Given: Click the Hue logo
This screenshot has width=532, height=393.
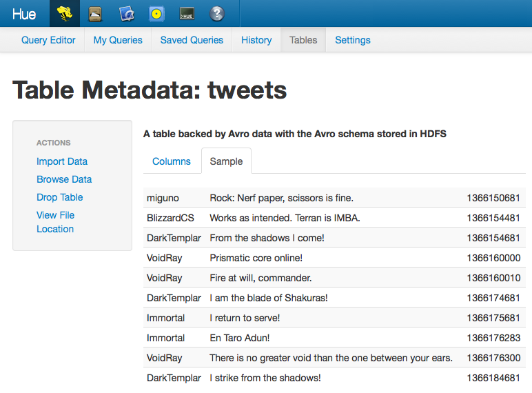Looking at the screenshot, I should tap(24, 14).
